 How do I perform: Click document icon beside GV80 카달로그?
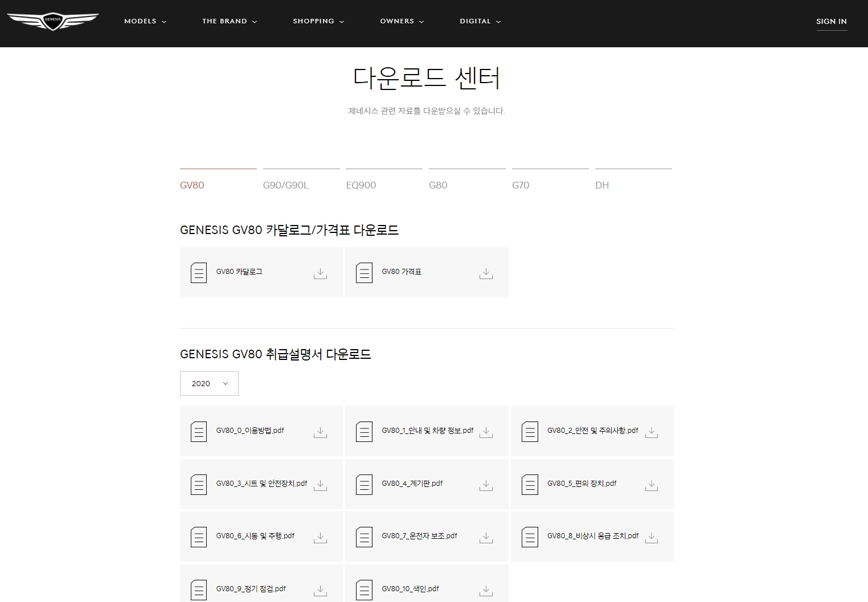click(199, 273)
